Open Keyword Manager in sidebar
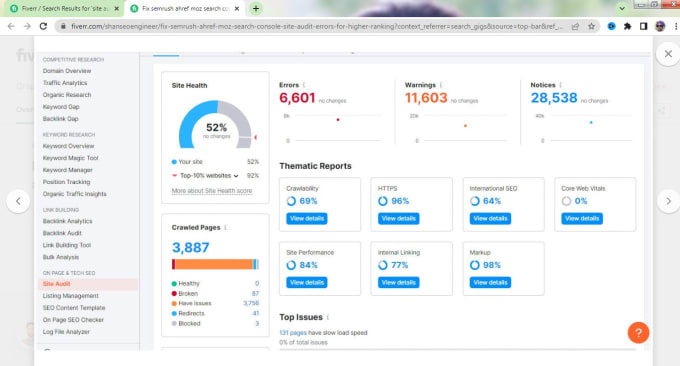Image resolution: width=680 pixels, height=366 pixels. 67,170
